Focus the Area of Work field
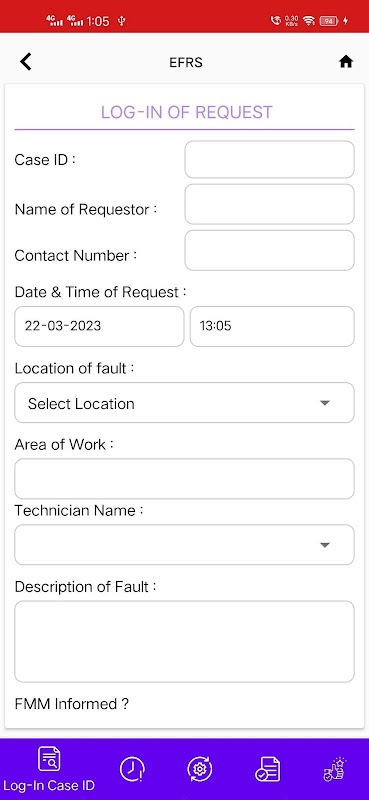The height and width of the screenshot is (800, 369). click(x=184, y=479)
